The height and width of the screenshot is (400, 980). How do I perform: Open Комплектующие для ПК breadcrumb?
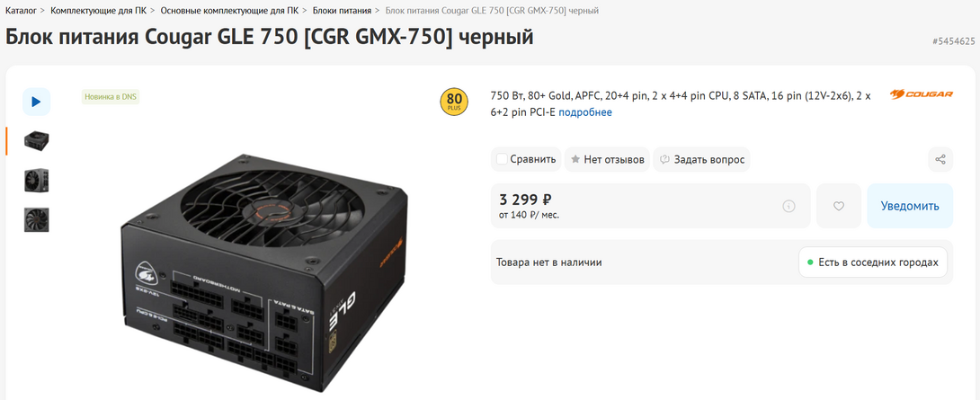98,11
